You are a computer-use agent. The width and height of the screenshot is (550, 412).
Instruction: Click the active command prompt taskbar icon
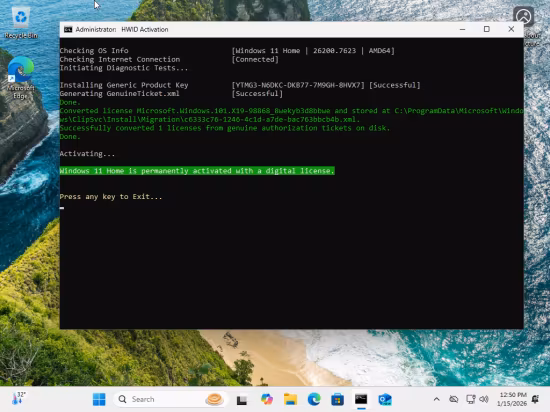point(361,399)
